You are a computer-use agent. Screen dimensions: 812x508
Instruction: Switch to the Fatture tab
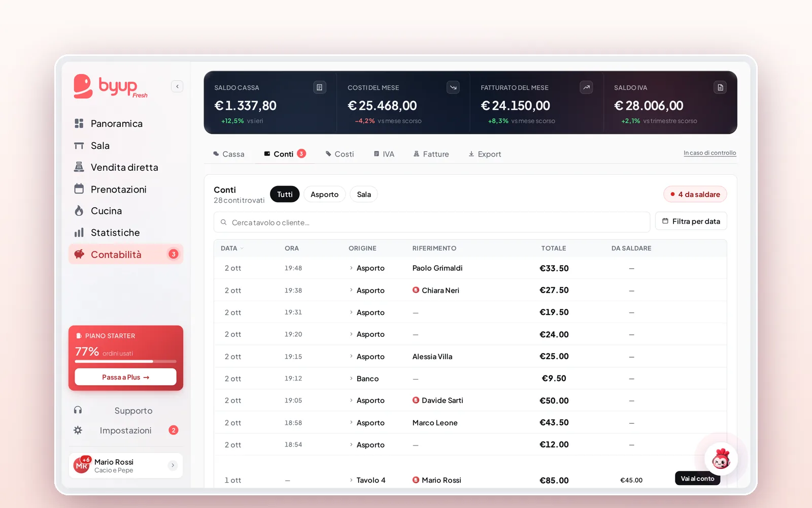[x=431, y=154]
